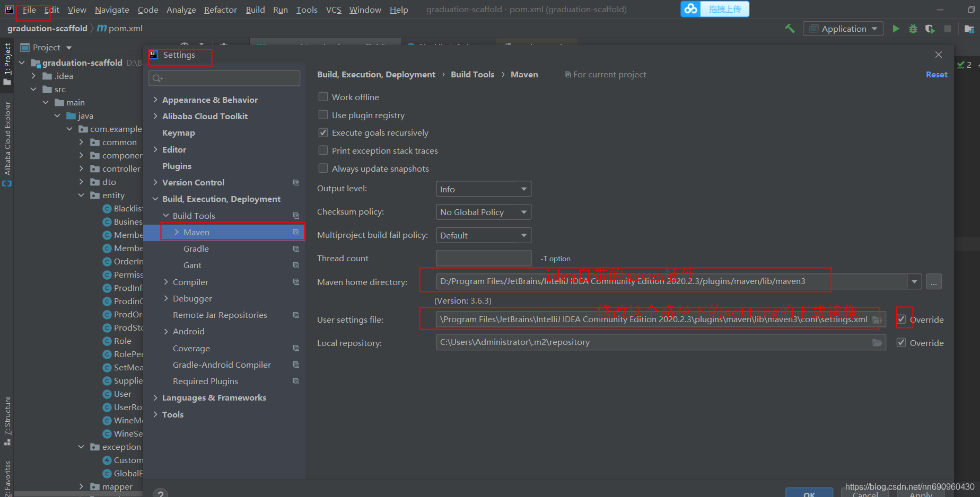Expand Alibaba Cloud Toolkit settings
This screenshot has height=497, width=980.
tap(155, 116)
